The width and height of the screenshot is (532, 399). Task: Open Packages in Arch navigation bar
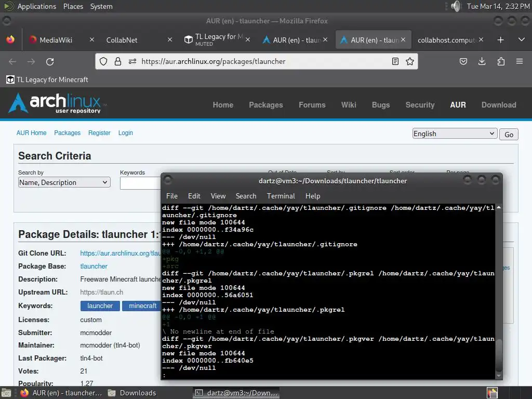tap(265, 105)
